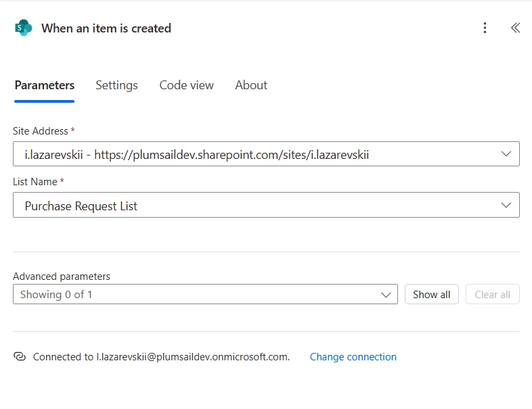Switch to the Parameters tab

(x=45, y=85)
